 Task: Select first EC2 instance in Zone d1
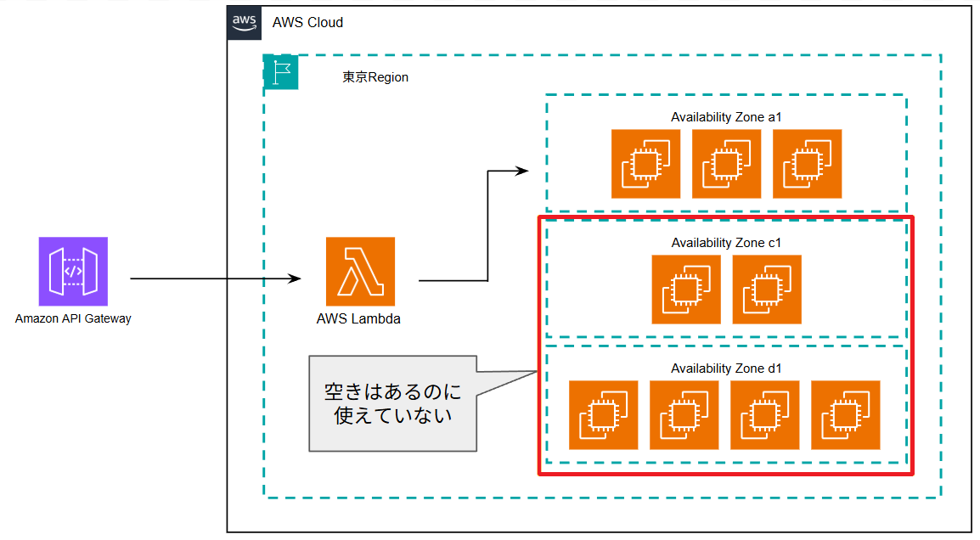pos(604,415)
